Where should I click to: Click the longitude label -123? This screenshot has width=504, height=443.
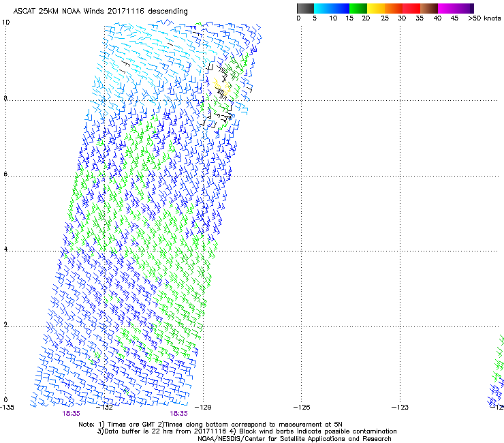(400, 408)
